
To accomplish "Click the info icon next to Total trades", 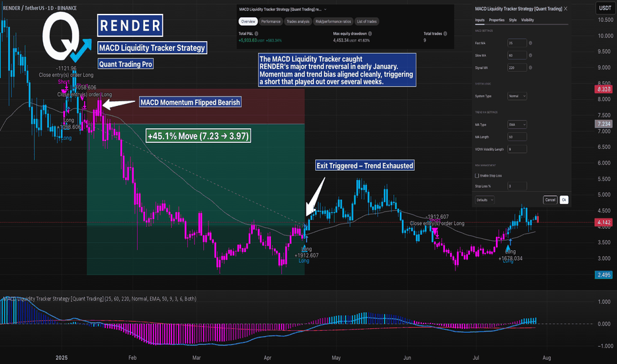I will point(445,34).
